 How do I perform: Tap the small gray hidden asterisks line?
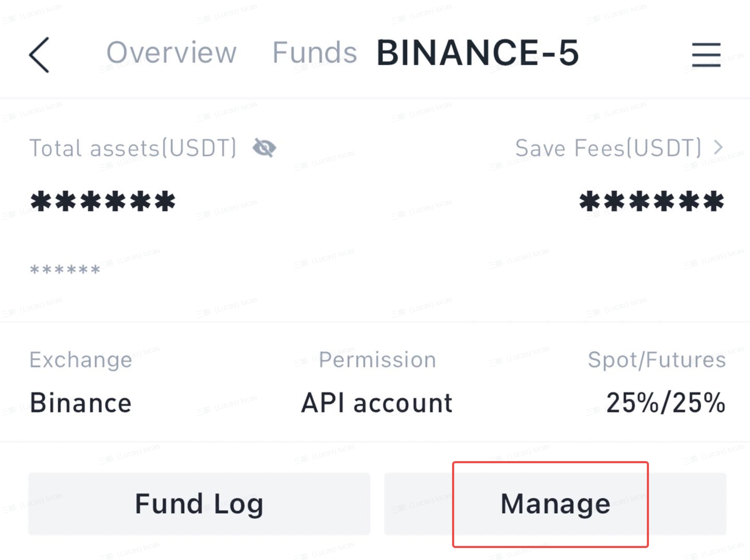[65, 270]
